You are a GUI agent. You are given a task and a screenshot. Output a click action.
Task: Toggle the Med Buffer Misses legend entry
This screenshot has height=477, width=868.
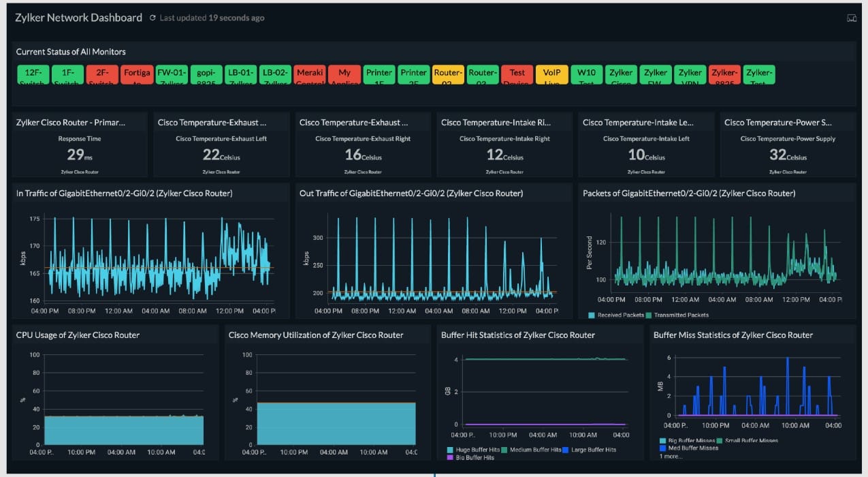click(689, 448)
